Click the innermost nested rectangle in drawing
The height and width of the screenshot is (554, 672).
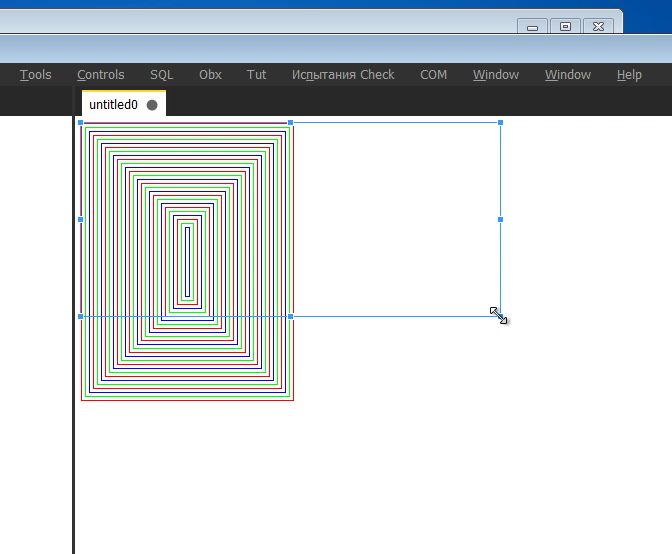(185, 260)
